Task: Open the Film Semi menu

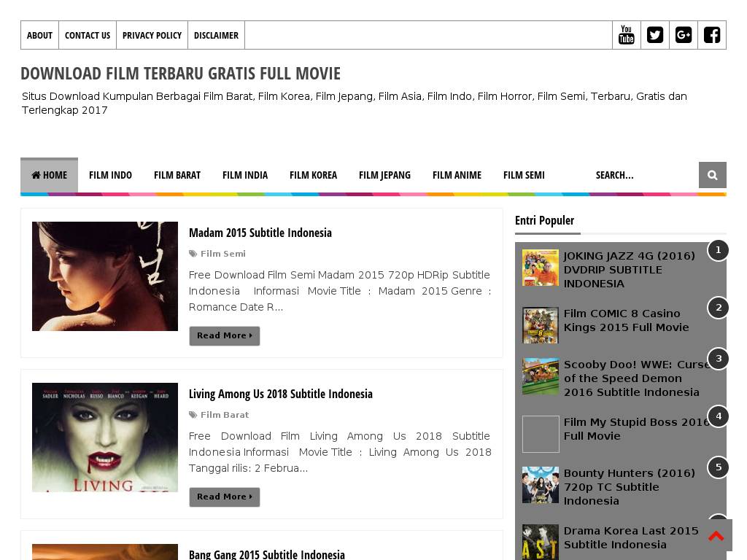Action: pos(524,175)
